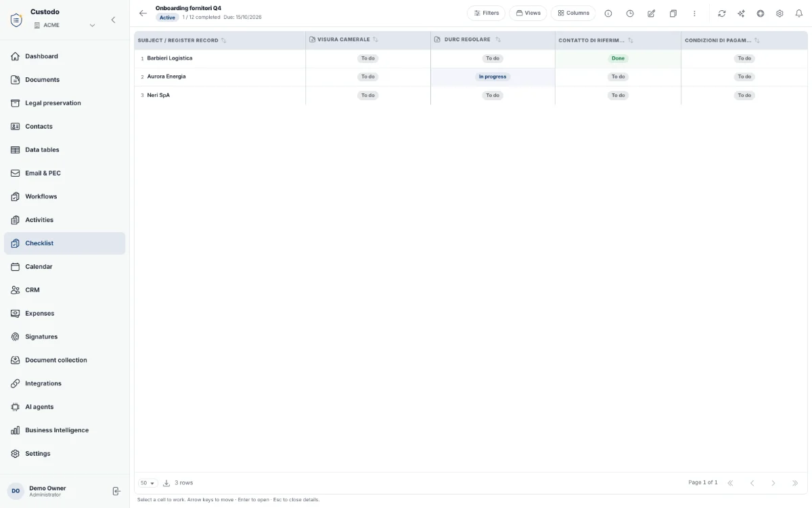Open Neri SpA DURC Regolare To do cell
The image size is (812, 508).
493,96
